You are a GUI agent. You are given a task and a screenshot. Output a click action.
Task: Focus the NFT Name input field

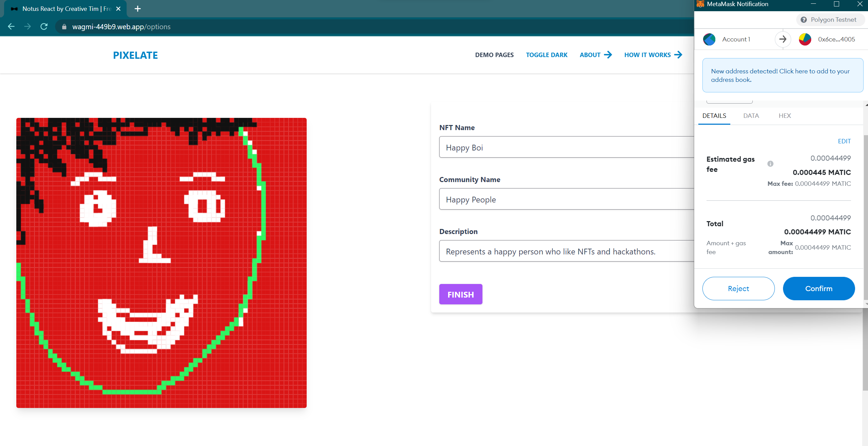point(566,147)
